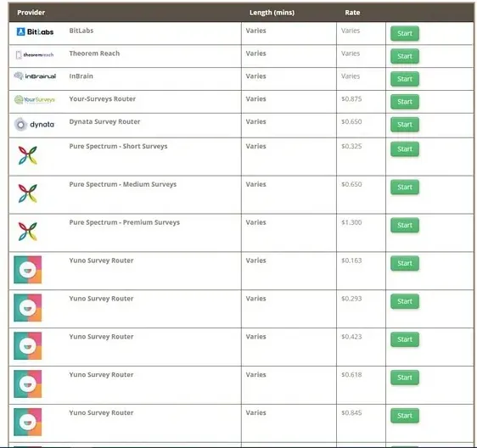
Task: Start Pure Spectrum Premium Surveys
Action: (405, 226)
